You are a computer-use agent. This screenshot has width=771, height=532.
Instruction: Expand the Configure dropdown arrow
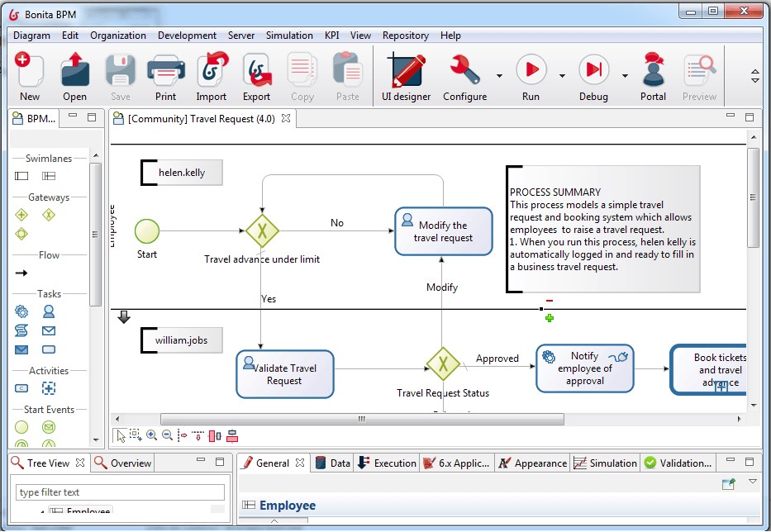pyautogui.click(x=499, y=76)
